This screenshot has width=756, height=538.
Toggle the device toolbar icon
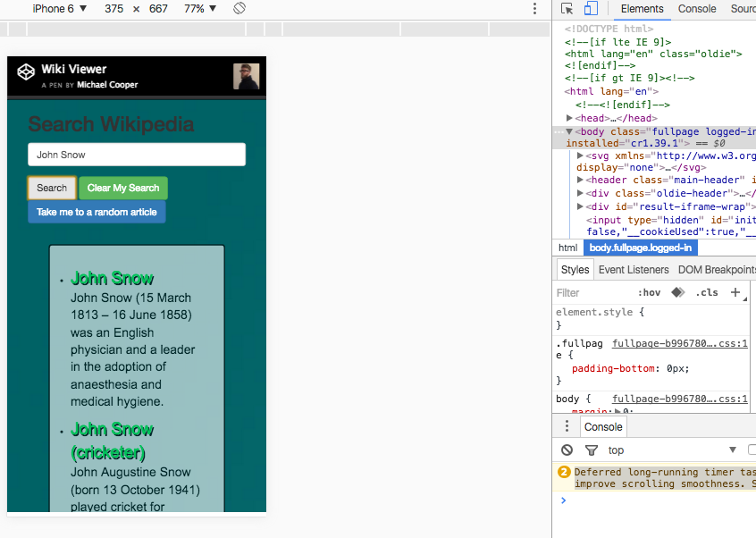pyautogui.click(x=591, y=9)
